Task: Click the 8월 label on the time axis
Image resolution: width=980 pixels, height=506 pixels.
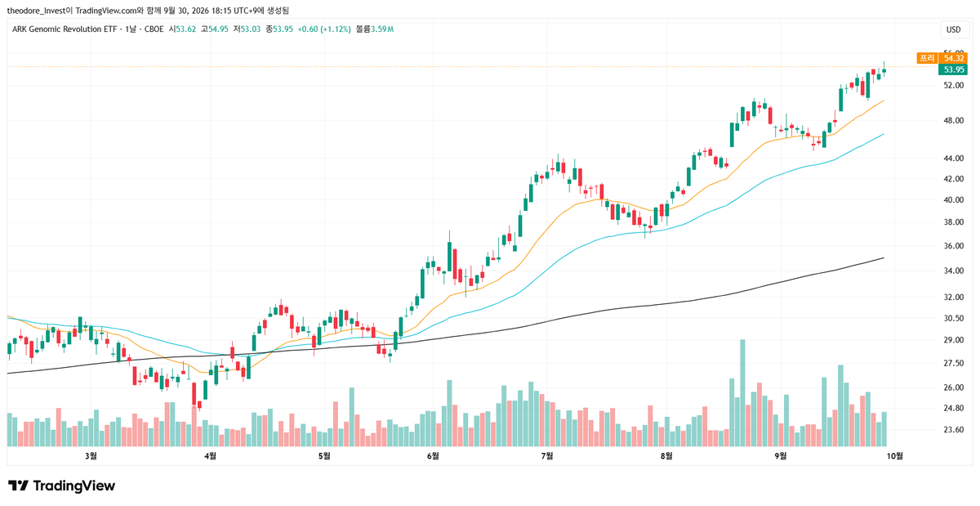Action: point(666,455)
